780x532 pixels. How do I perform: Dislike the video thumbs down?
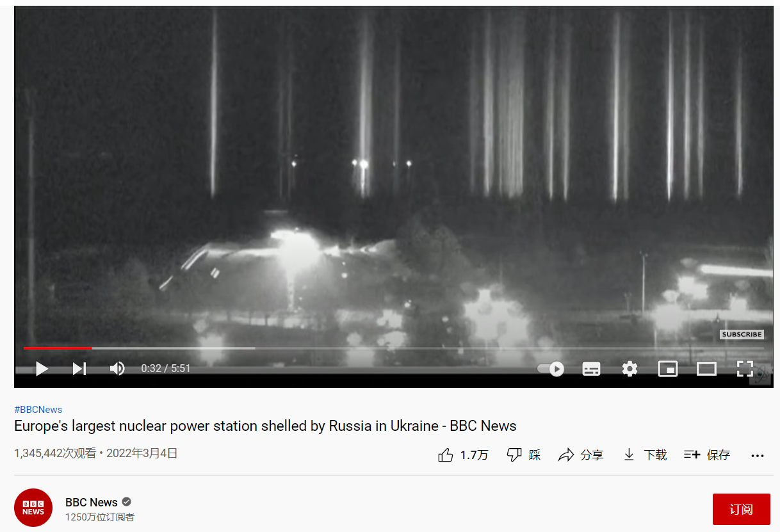(x=524, y=455)
